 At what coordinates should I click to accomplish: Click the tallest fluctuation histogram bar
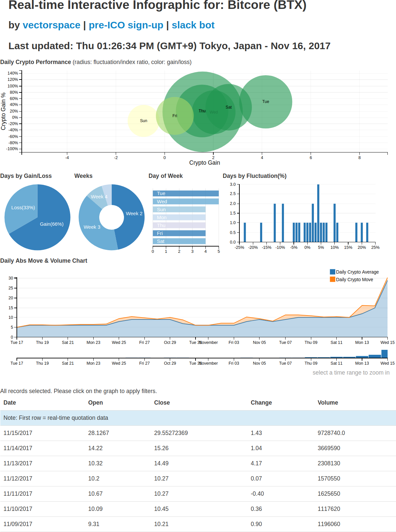(x=318, y=213)
